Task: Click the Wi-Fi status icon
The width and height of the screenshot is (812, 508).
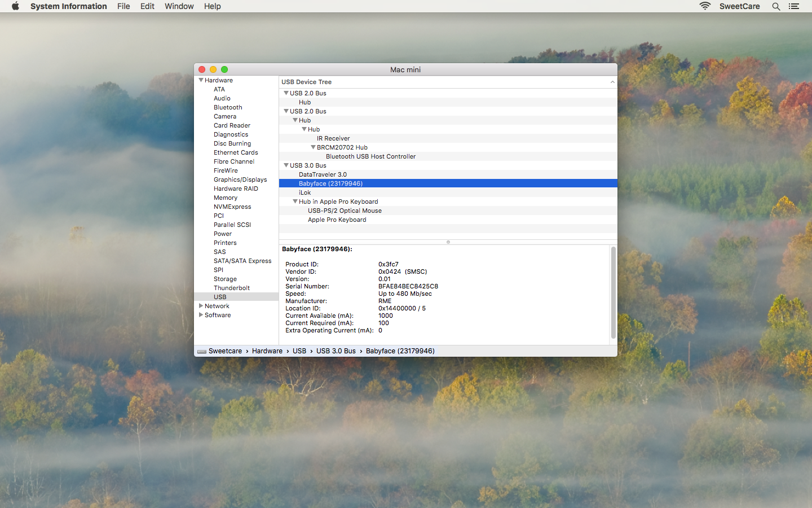Action: (705, 6)
